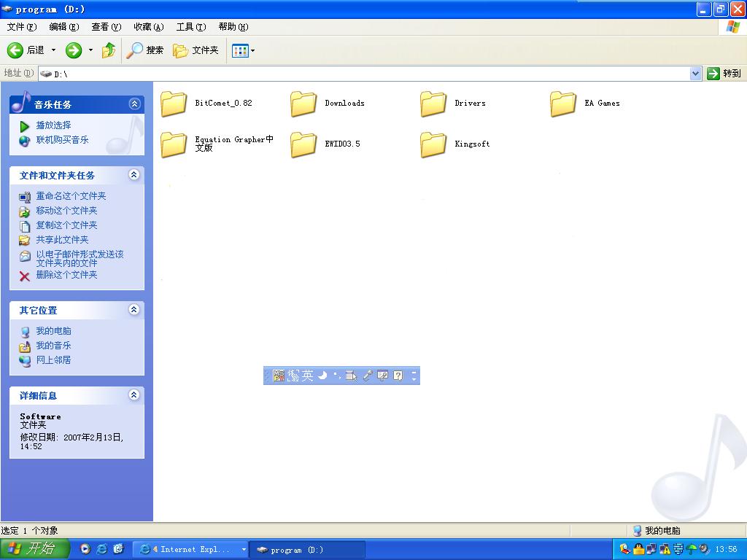Viewport: 747px width, 560px height.
Task: Select the EWIDO3.5 folder icon
Action: pos(303,144)
